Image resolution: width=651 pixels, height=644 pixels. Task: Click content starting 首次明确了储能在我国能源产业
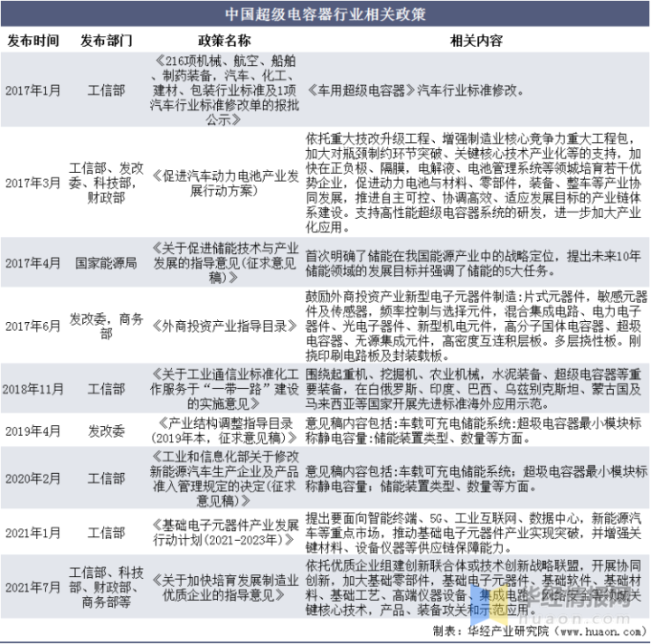coord(474,263)
